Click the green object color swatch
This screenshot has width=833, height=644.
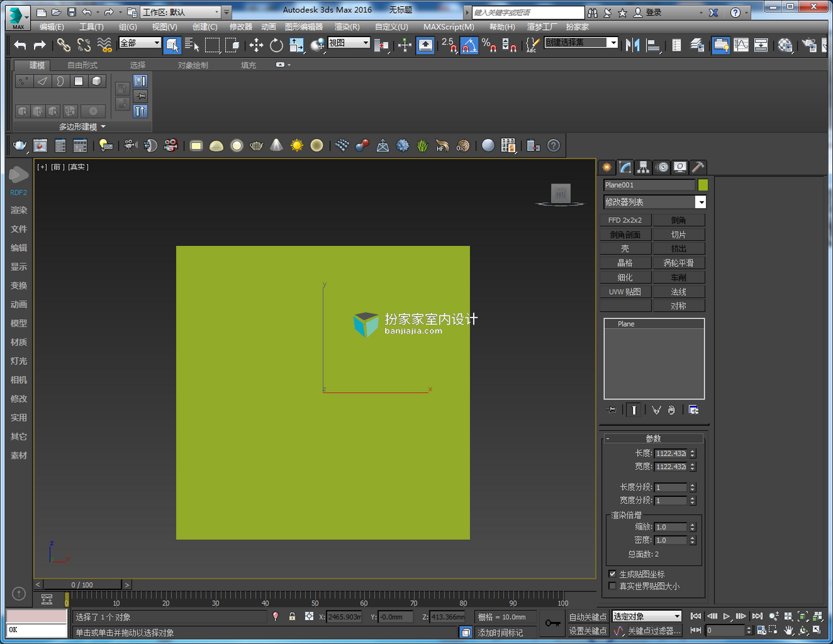click(703, 185)
